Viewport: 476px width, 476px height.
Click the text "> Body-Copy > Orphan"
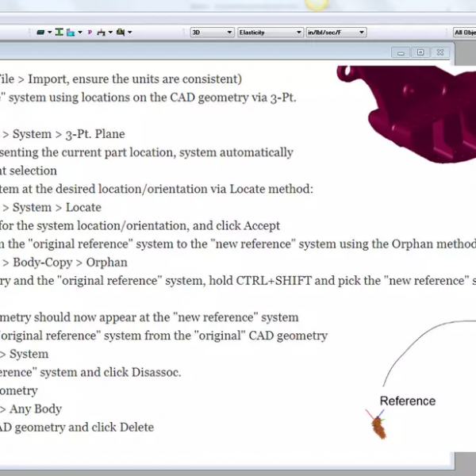coord(64,263)
